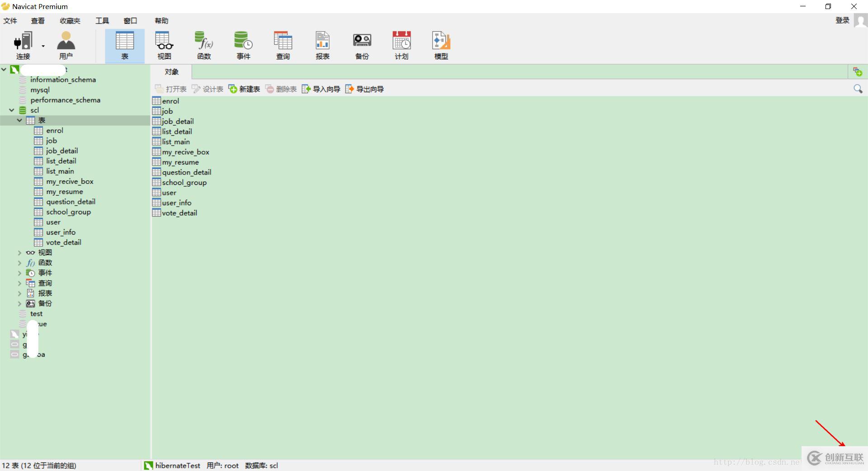Viewport: 868px width, 471px height.
Task: Click the 删除表 button
Action: coord(281,89)
